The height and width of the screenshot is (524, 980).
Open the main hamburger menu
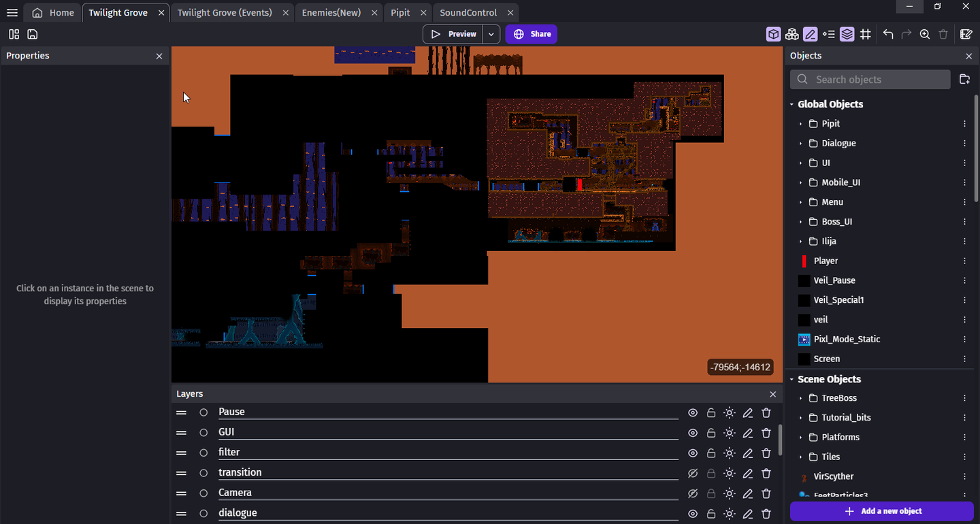pyautogui.click(x=12, y=13)
